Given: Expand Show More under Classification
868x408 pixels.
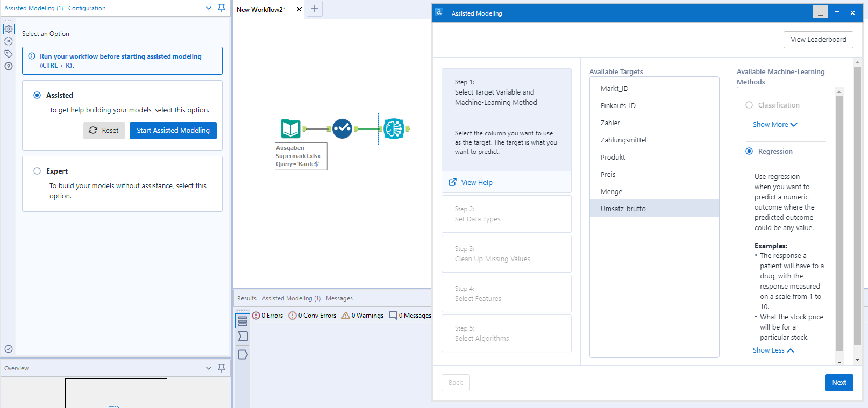Looking at the screenshot, I should pyautogui.click(x=775, y=124).
